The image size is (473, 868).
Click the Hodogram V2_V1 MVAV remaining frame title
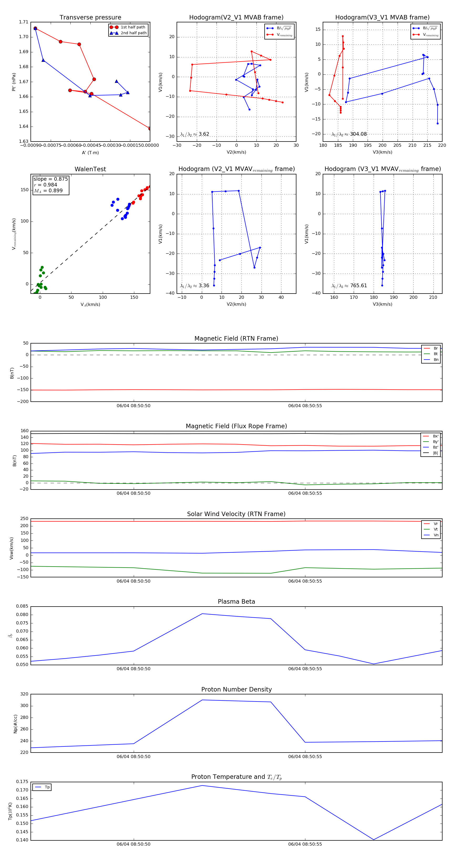click(x=236, y=169)
